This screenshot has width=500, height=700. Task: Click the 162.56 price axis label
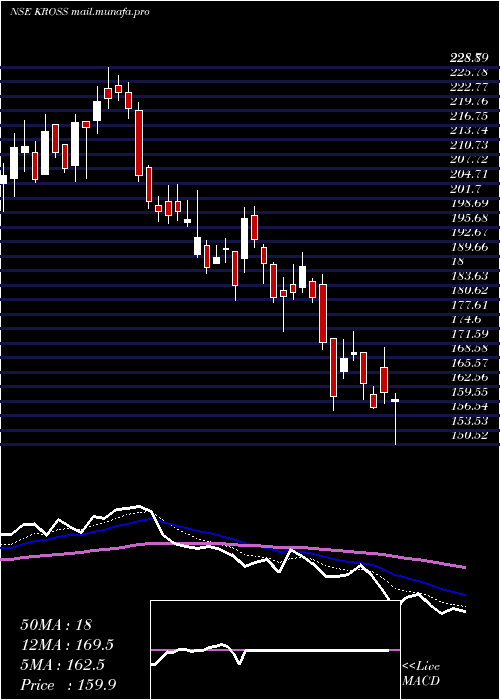pyautogui.click(x=469, y=377)
